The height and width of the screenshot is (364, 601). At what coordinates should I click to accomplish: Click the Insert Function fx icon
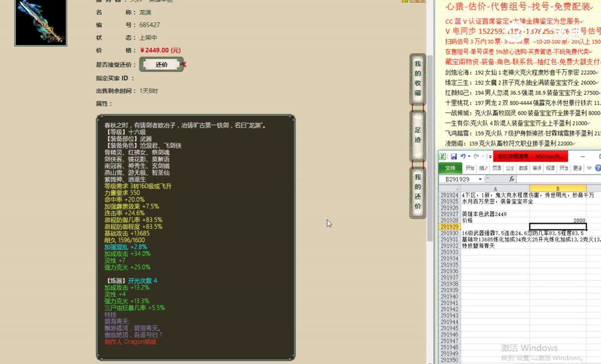(x=512, y=178)
